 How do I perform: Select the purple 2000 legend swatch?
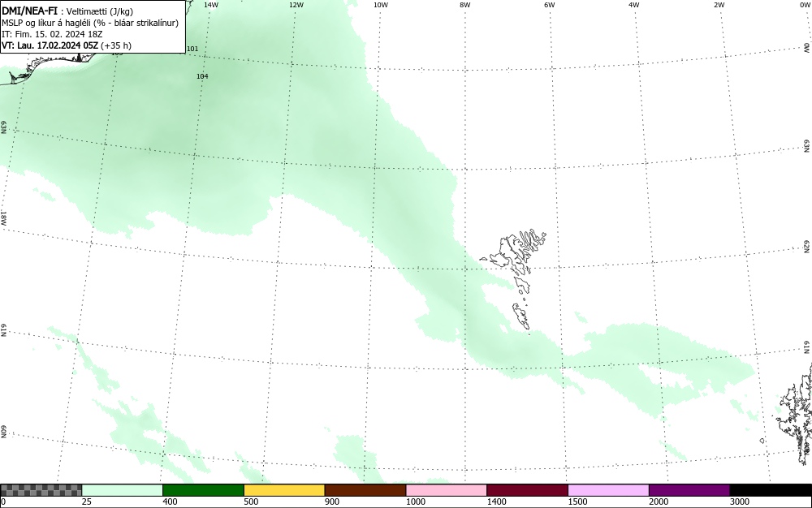689,490
